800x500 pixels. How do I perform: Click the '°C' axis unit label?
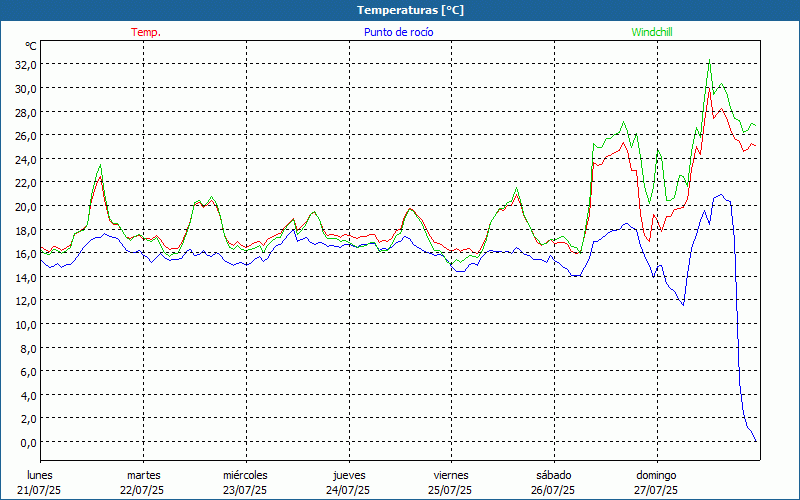pyautogui.click(x=31, y=46)
